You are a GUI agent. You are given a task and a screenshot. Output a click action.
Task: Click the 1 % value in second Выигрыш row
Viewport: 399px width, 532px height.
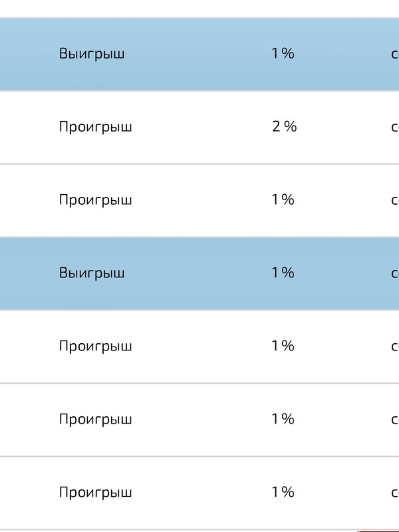[283, 273]
